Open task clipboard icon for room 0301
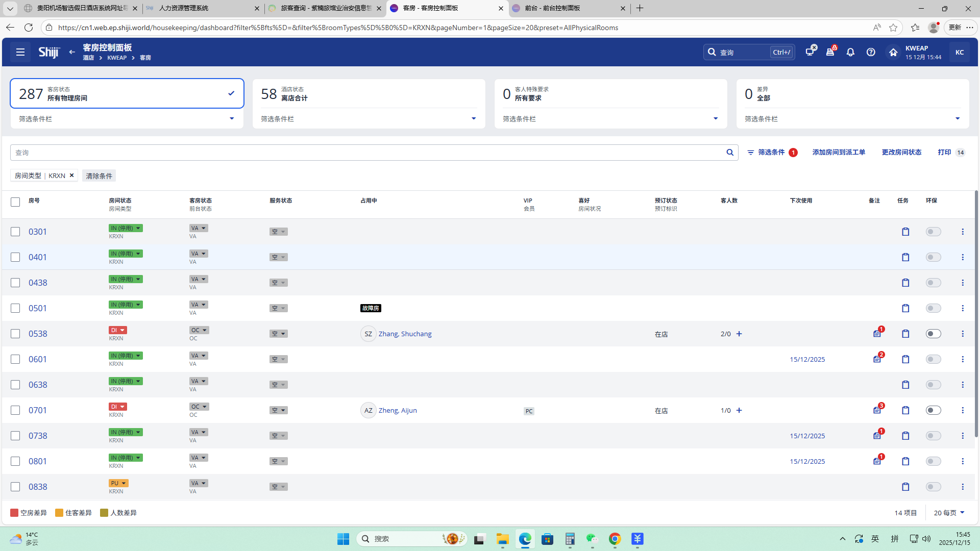 point(905,232)
